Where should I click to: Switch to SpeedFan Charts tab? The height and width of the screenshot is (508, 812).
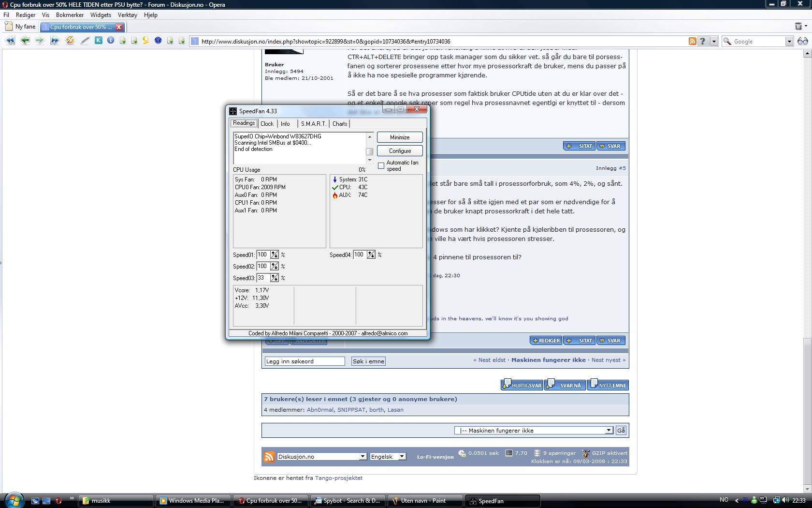(x=340, y=124)
